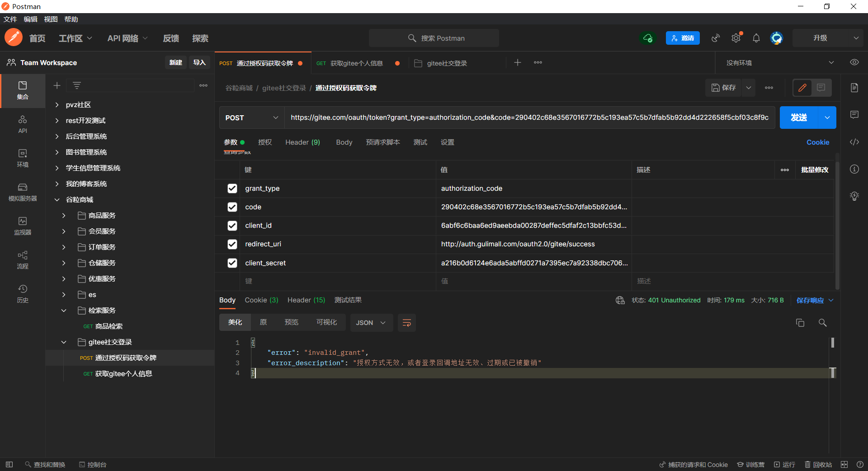Open the Save options dropdown arrow

[x=749, y=88]
